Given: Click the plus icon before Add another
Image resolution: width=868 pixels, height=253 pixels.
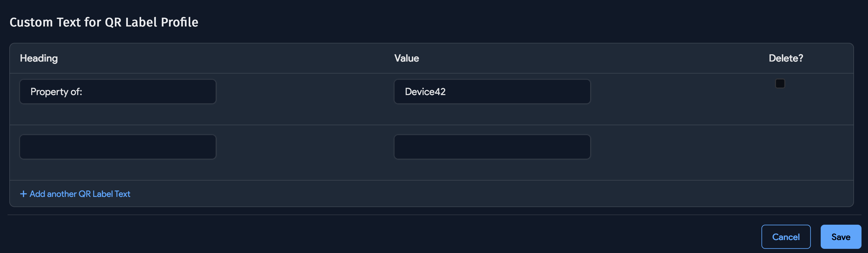Looking at the screenshot, I should (x=23, y=194).
